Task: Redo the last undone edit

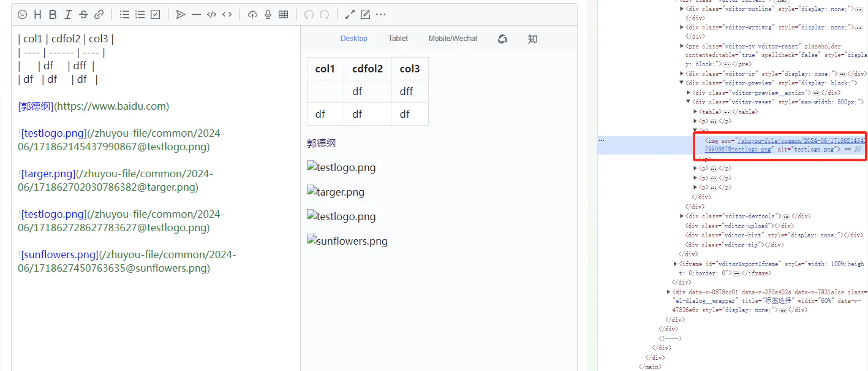Action: point(324,14)
